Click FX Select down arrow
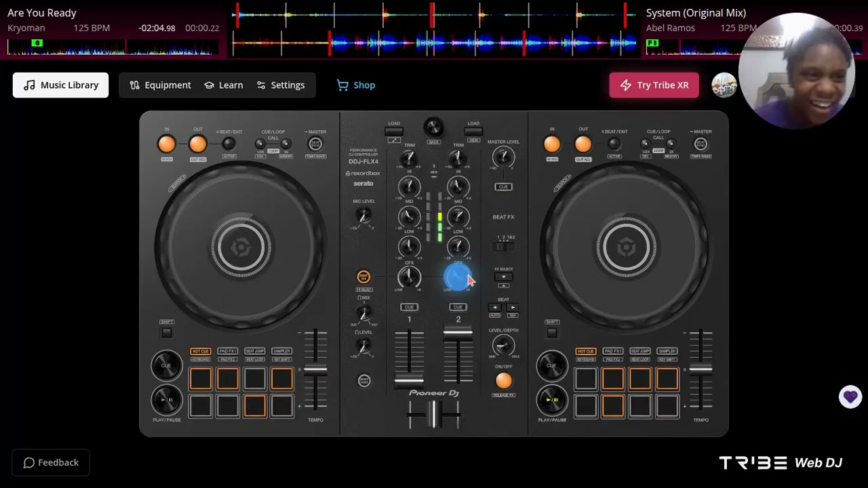 pyautogui.click(x=503, y=277)
